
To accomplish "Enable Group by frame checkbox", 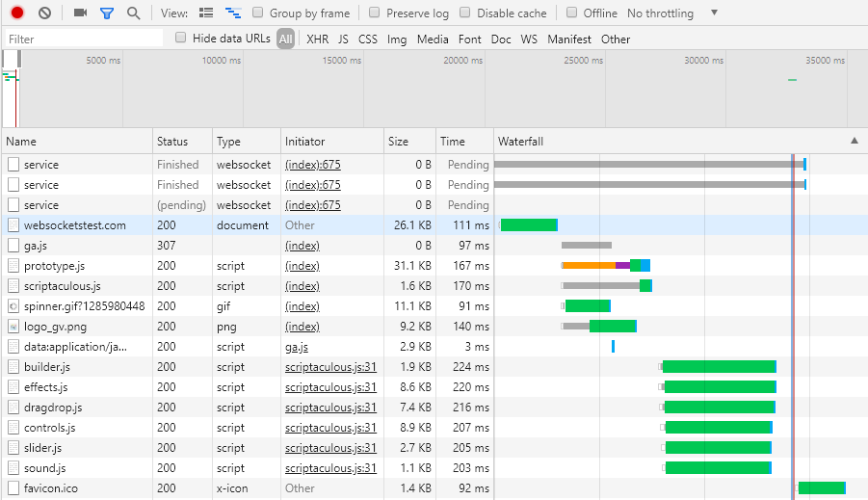I will pos(257,13).
